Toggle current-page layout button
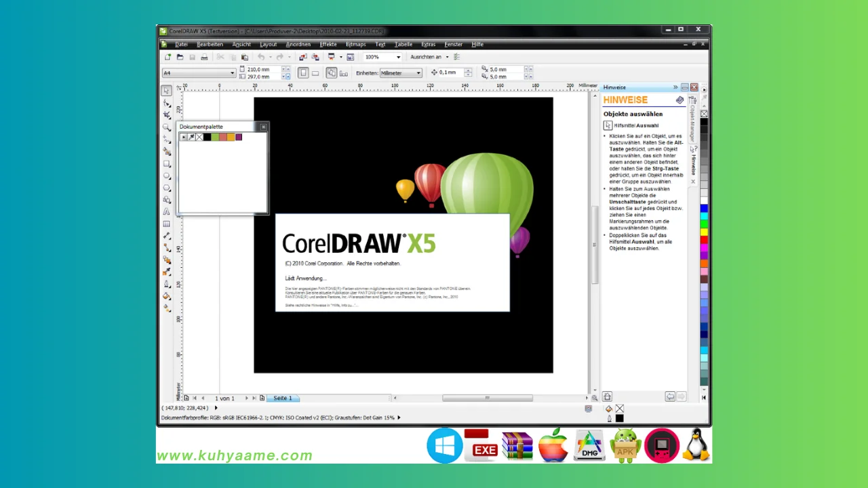 click(x=344, y=73)
